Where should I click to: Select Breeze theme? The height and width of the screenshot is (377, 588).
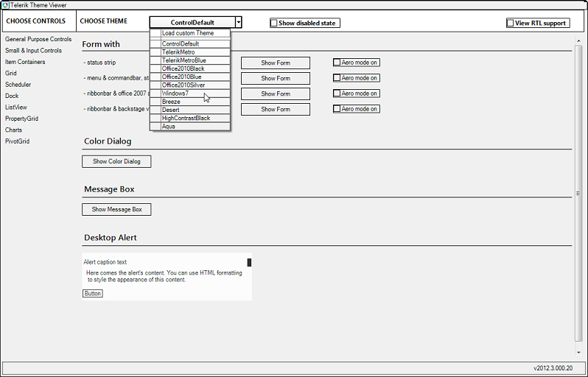tap(190, 102)
